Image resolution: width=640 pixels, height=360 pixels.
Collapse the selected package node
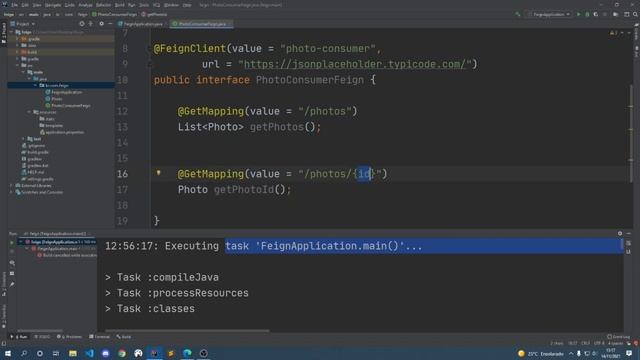(x=36, y=85)
